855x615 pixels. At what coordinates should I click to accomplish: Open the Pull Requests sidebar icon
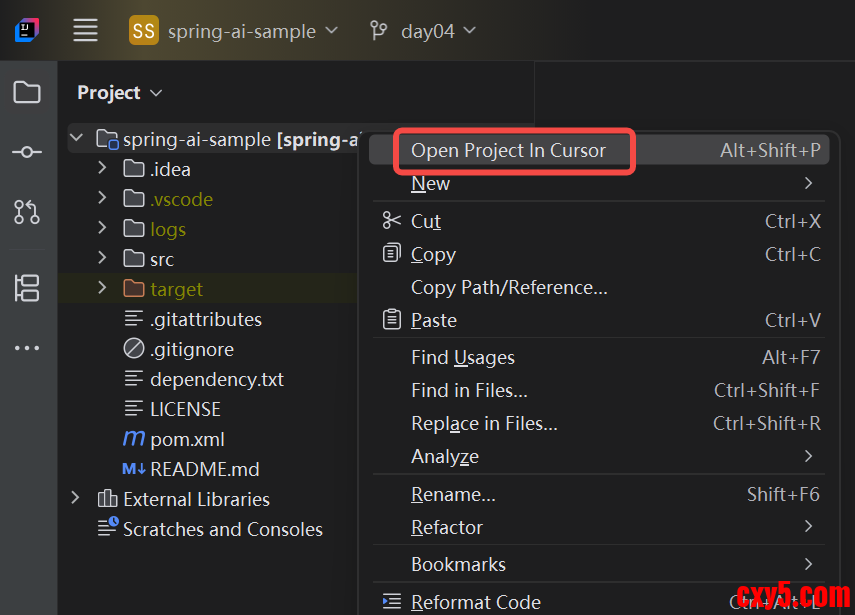coord(27,211)
